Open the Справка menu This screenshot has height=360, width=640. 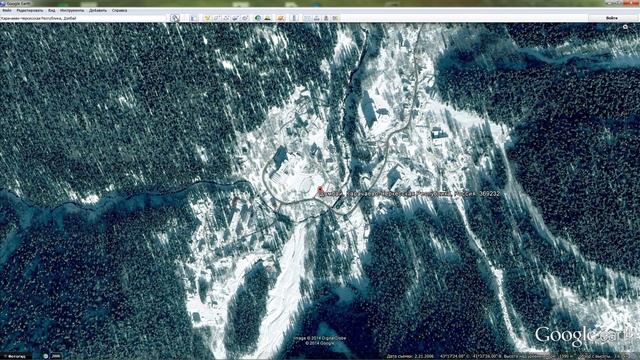tap(119, 10)
